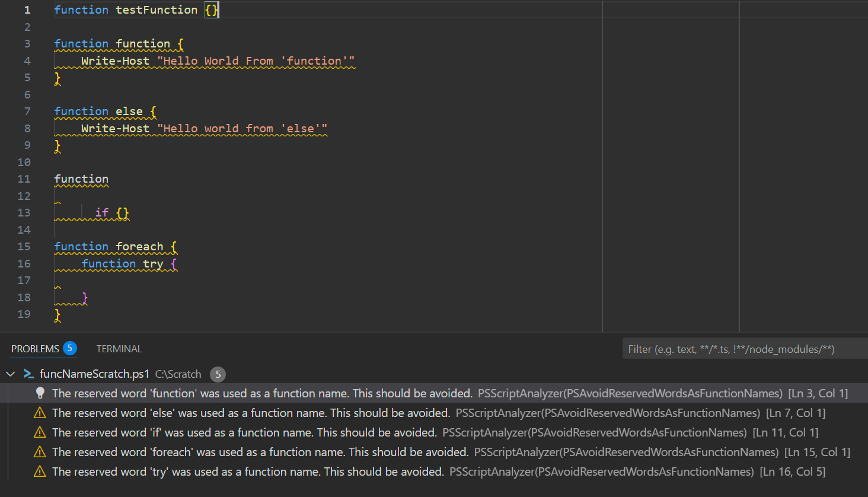The image size is (868, 497).
Task: Select funcNameScratch.ps1 file name in problems
Action: point(94,374)
